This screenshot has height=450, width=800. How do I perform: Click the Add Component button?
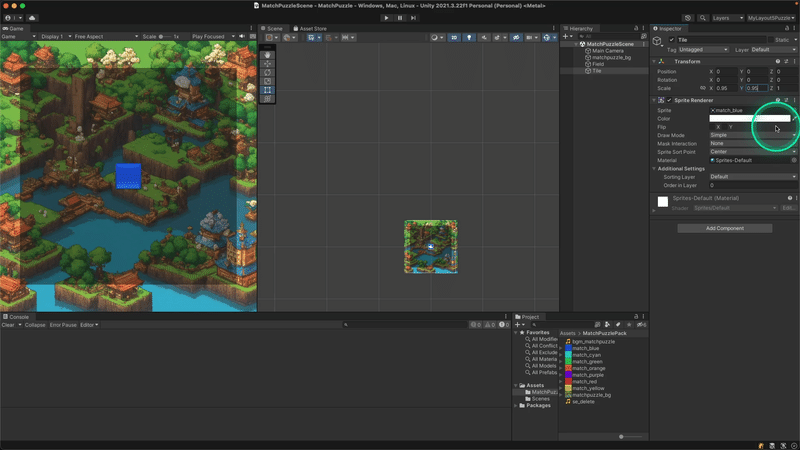click(724, 228)
